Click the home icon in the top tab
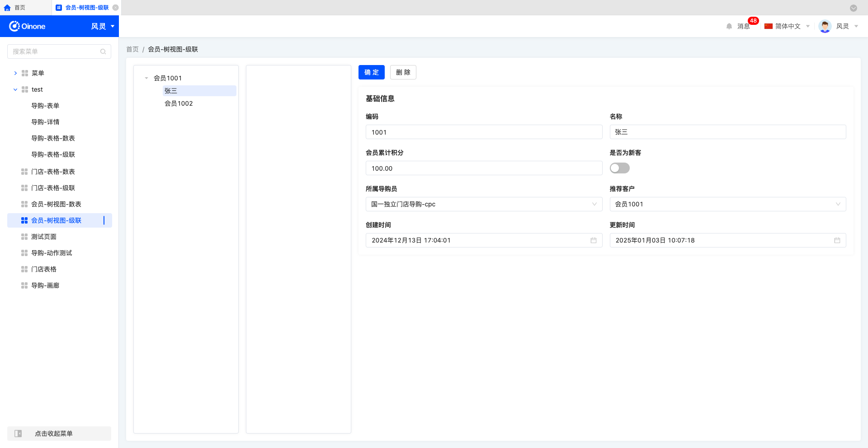This screenshot has height=448, width=868. pos(7,8)
